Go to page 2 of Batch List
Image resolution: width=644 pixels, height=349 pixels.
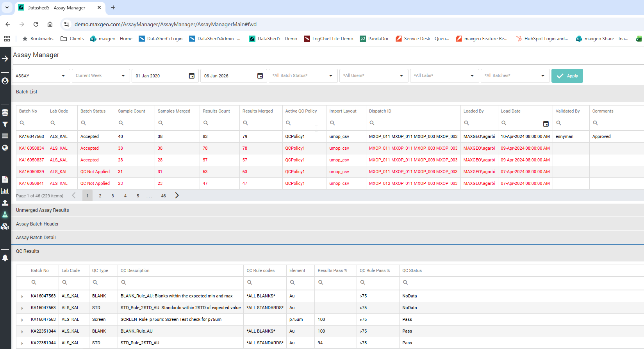tap(100, 196)
